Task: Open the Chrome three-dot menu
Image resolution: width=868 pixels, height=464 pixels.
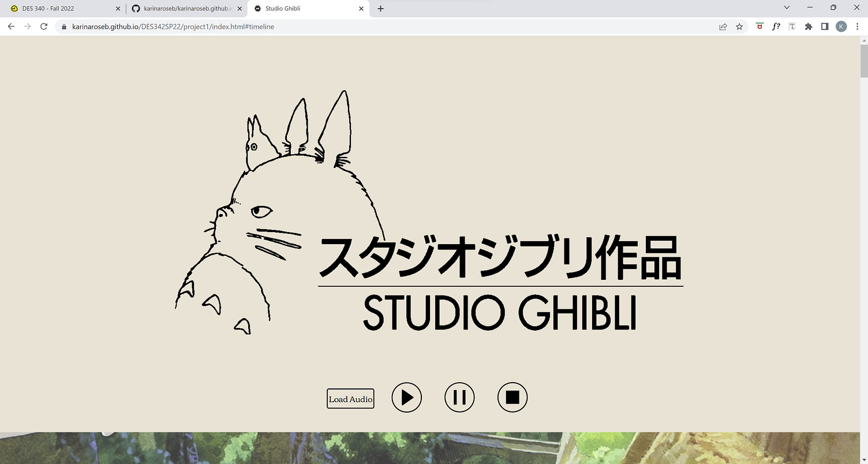Action: pyautogui.click(x=858, y=27)
